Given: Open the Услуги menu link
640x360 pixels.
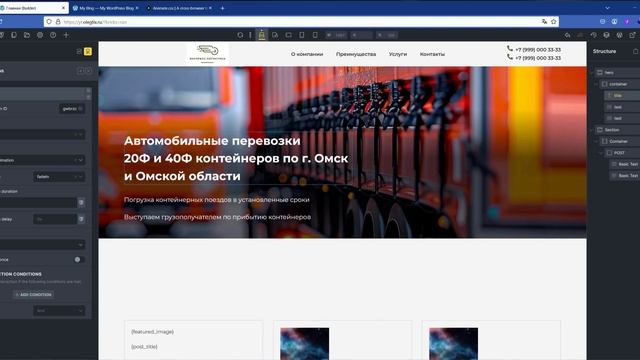Looking at the screenshot, I should 398,54.
